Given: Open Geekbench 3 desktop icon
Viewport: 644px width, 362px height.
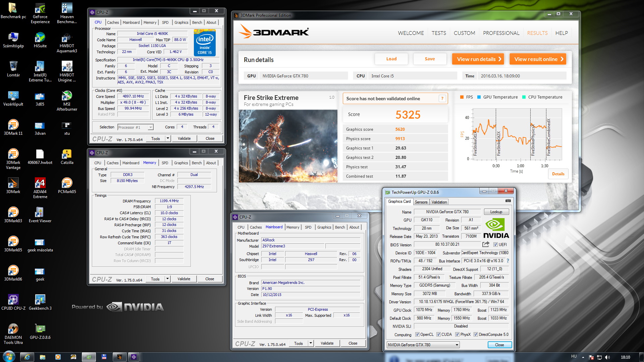Looking at the screenshot, I should [40, 303].
